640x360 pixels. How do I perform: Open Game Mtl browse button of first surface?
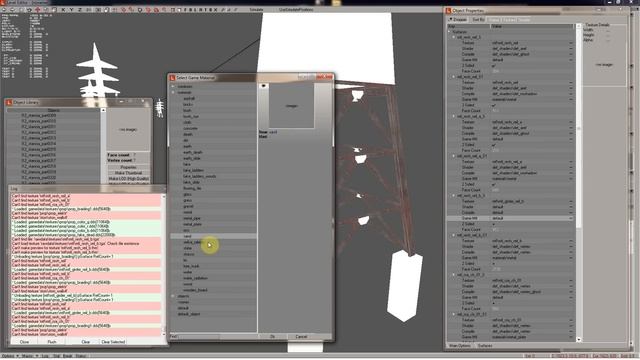click(x=571, y=60)
